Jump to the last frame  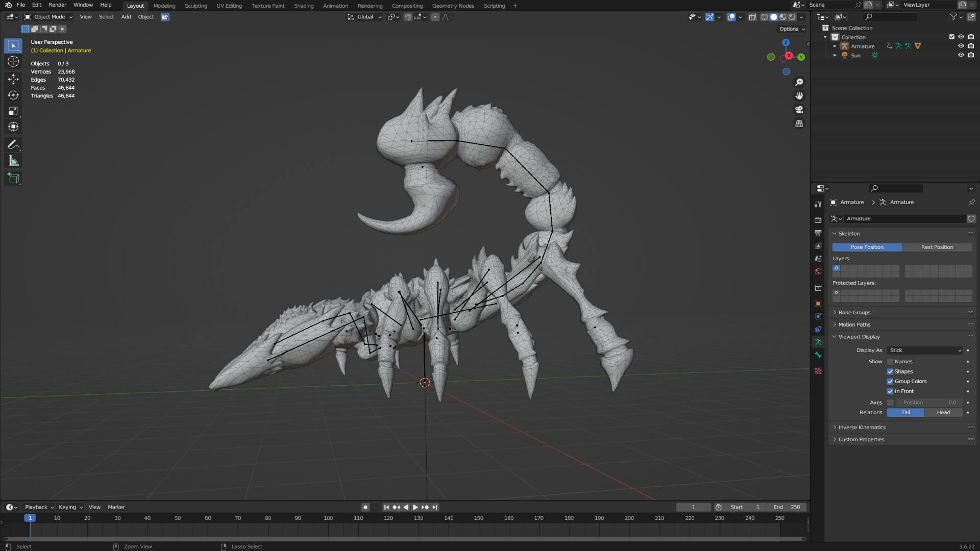click(x=435, y=508)
